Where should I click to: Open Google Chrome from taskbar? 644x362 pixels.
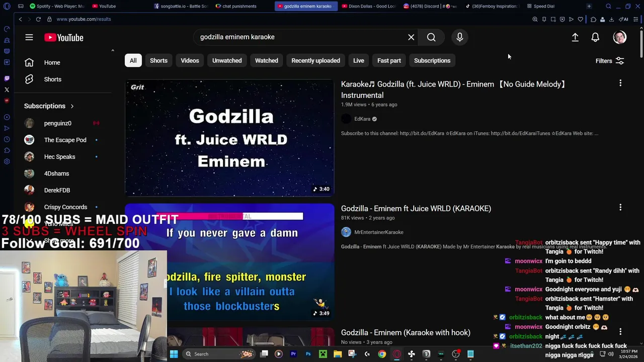(382, 354)
